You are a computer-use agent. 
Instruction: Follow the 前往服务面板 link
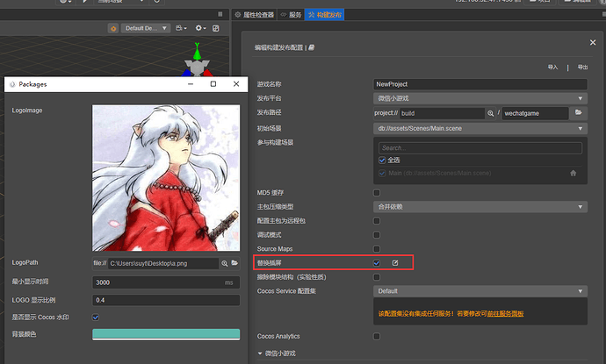(x=505, y=314)
